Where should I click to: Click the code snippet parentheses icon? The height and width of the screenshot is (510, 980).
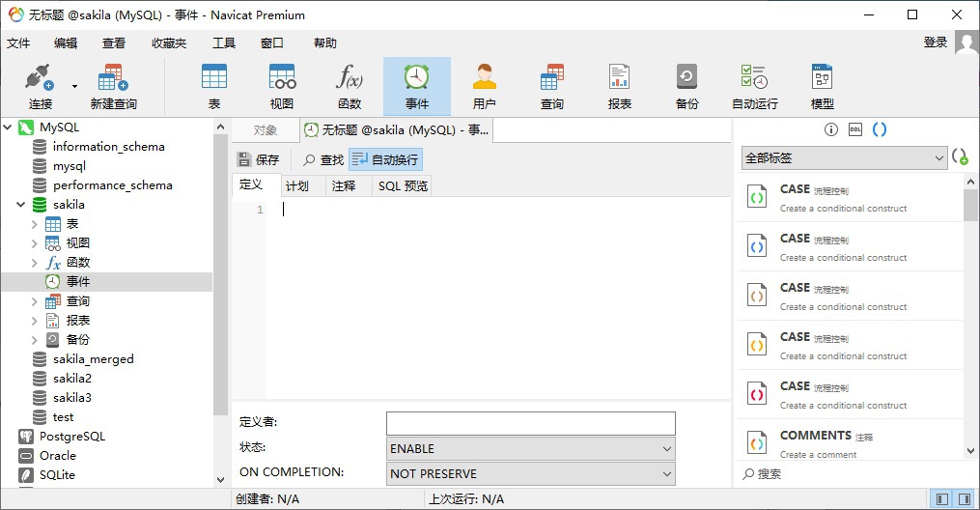(880, 129)
